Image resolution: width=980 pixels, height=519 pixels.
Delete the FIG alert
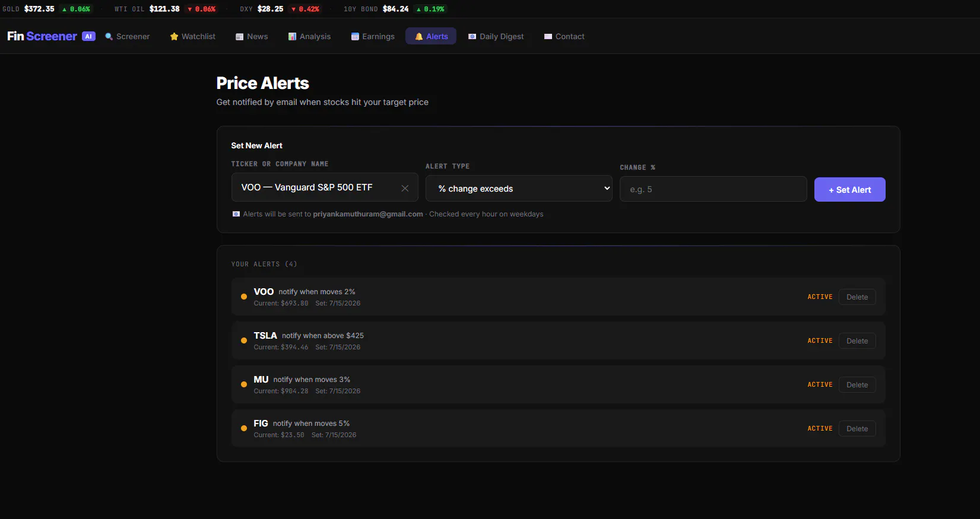(x=857, y=429)
